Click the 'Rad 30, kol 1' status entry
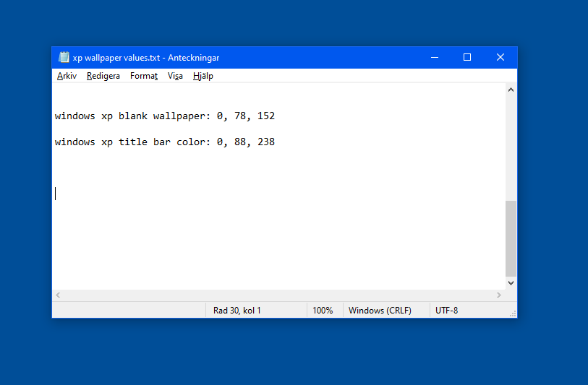The image size is (588, 385). coord(237,311)
